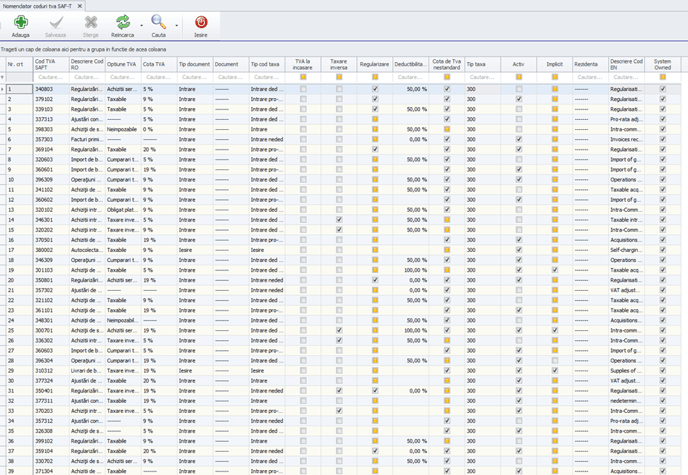
Task: Toggle TVA la incasare checkbox, row 2
Action: click(303, 99)
